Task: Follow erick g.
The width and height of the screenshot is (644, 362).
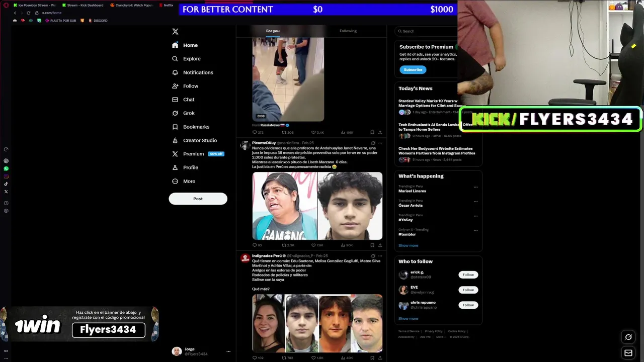Action: (468, 275)
